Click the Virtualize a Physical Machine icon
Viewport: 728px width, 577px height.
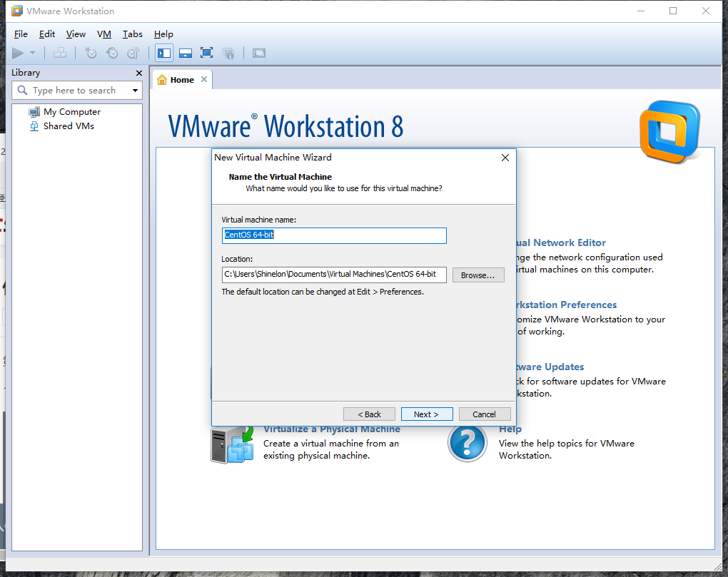pyautogui.click(x=232, y=444)
